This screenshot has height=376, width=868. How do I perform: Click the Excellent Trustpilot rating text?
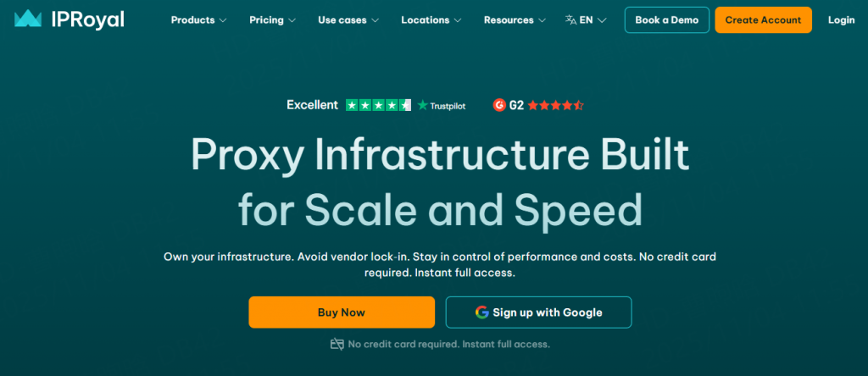tap(312, 105)
